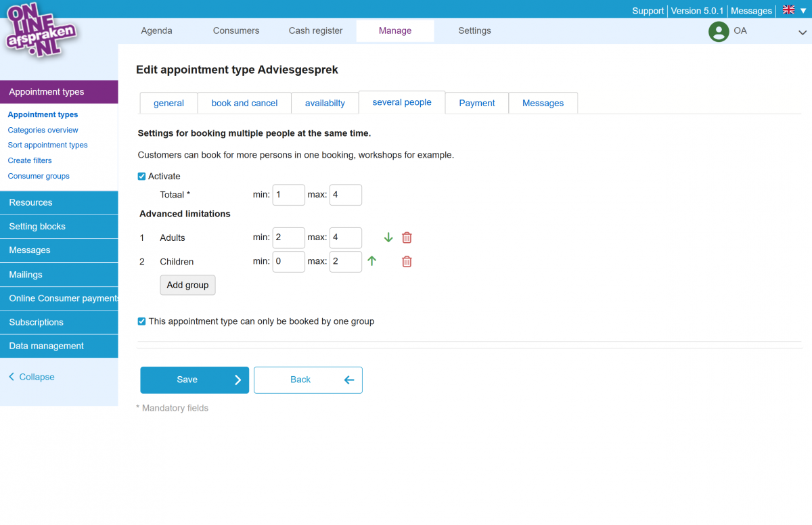
Task: Open the Agenda menu
Action: pos(156,30)
